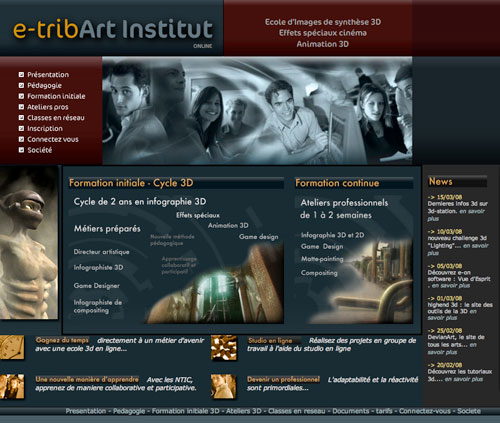500x423 pixels.
Task: Click the bullet icon beside Inscription
Action: 21,128
